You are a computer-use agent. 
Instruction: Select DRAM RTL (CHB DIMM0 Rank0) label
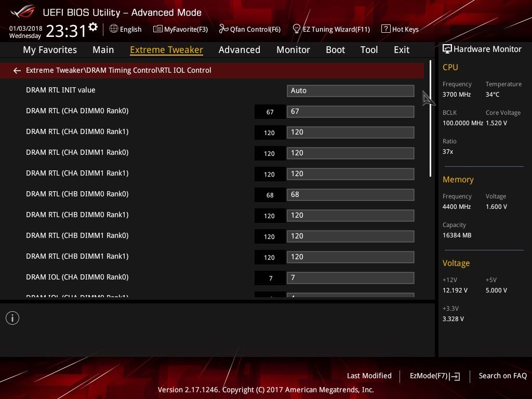77,194
